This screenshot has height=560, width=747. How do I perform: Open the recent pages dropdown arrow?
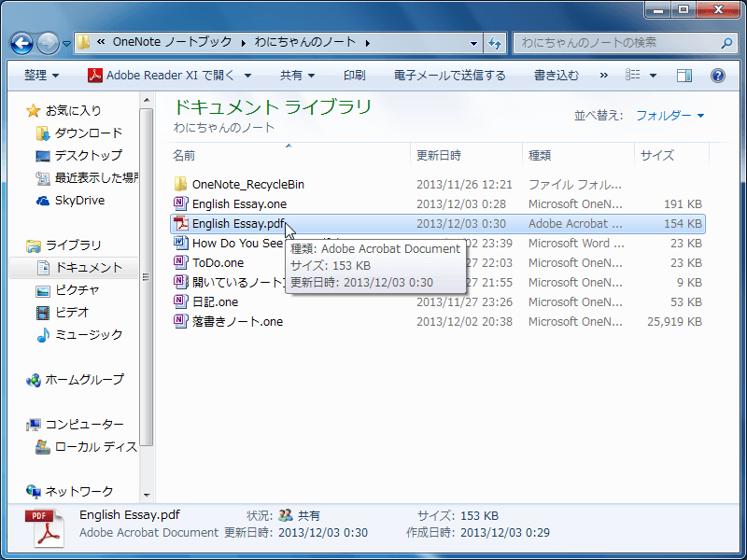(66, 43)
